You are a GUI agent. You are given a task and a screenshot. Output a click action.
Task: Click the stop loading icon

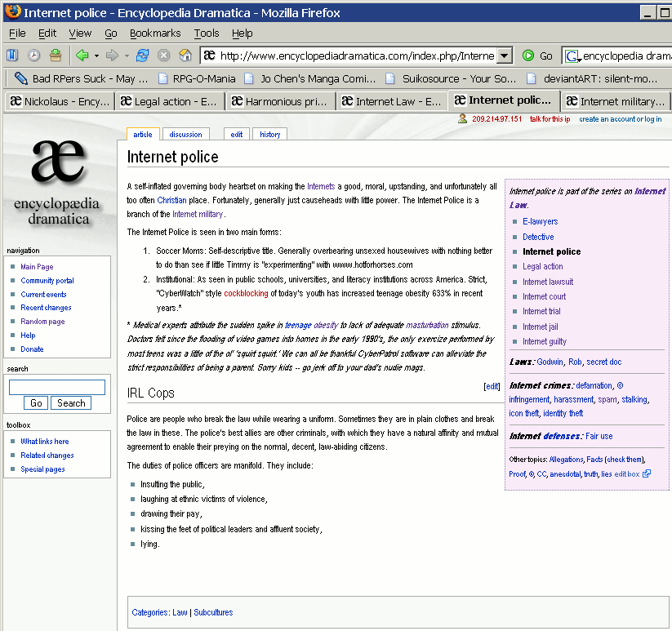[x=164, y=56]
